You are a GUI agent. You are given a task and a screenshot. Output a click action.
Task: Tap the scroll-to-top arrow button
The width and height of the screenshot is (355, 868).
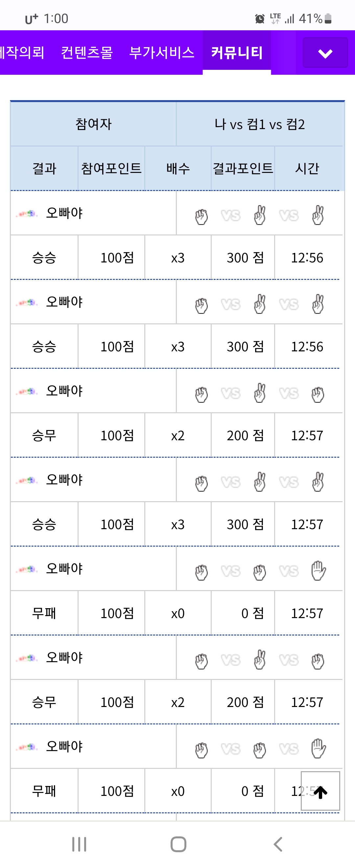(x=320, y=791)
